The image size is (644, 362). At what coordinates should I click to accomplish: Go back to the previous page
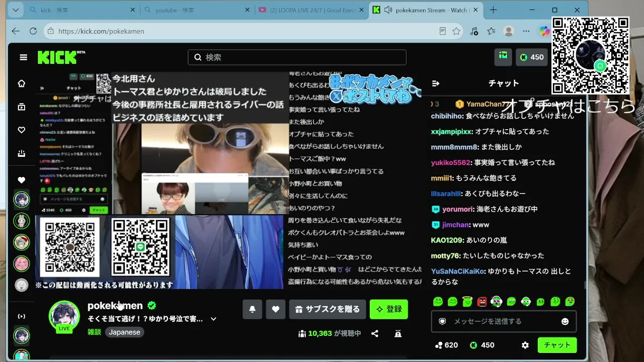[16, 31]
